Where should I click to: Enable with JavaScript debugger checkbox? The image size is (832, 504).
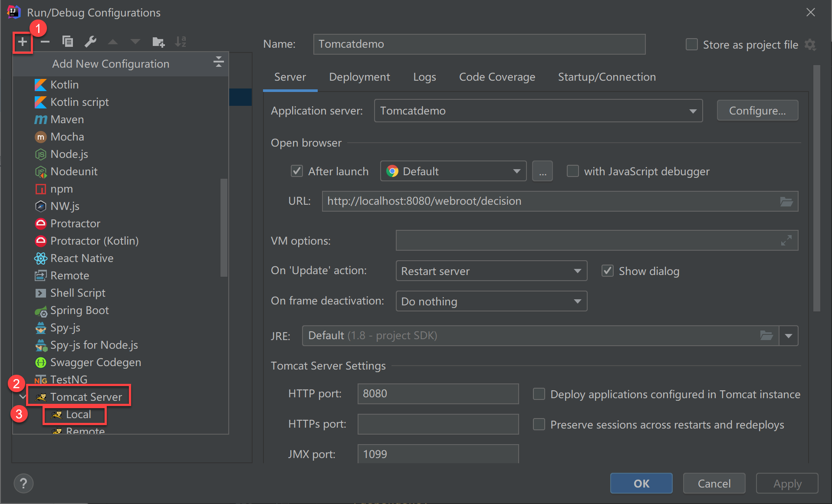(x=573, y=171)
